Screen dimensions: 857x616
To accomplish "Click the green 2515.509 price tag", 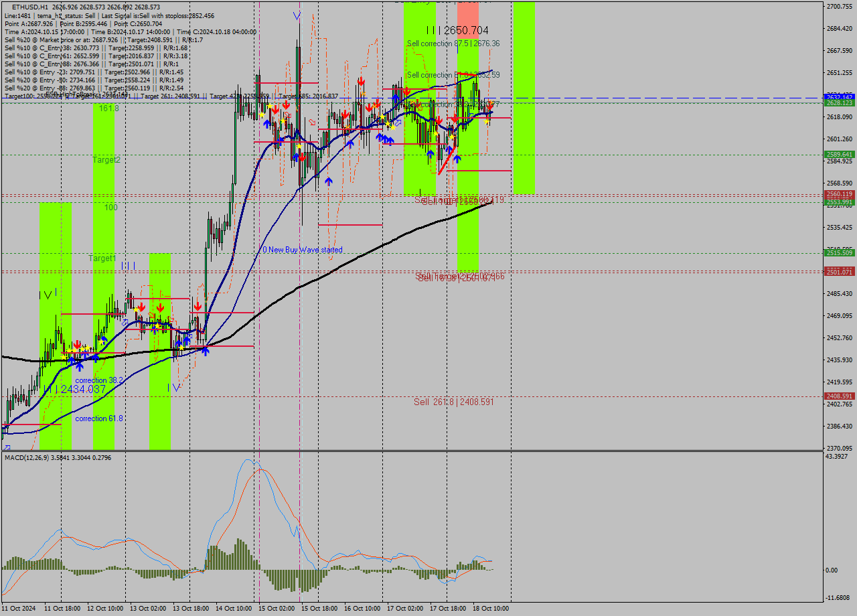I will pos(839,252).
